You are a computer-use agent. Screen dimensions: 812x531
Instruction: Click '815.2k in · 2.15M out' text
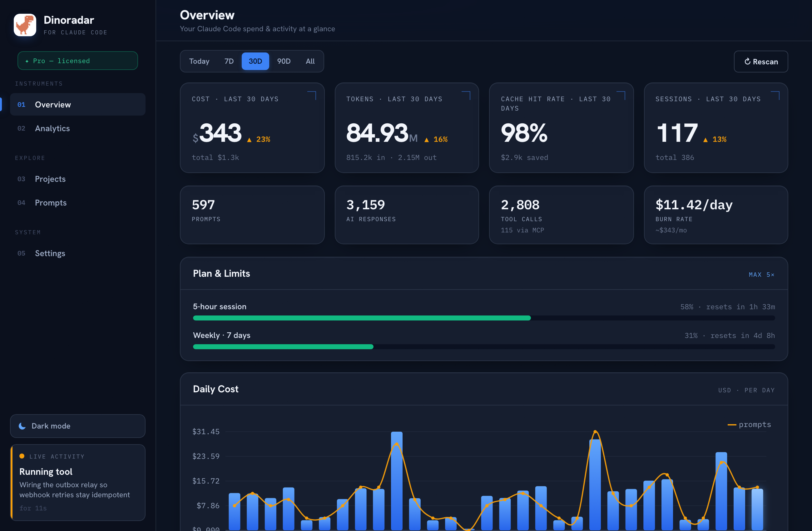391,157
